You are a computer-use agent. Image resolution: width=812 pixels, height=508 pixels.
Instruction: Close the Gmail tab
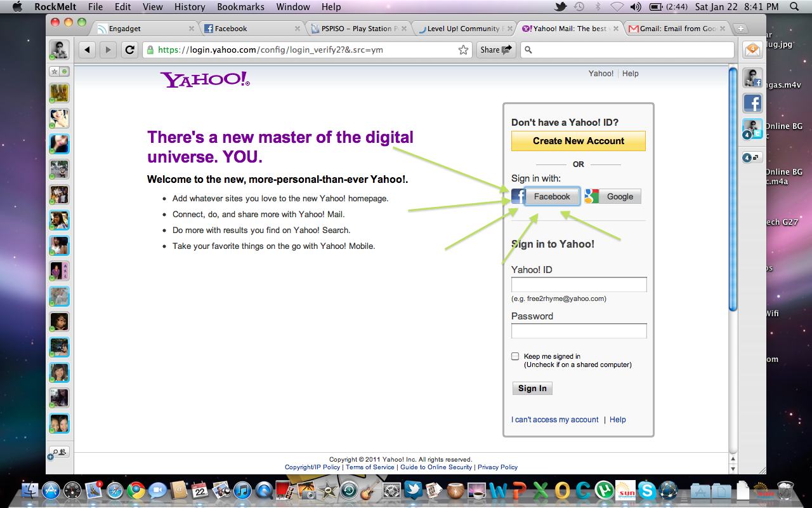[723, 29]
